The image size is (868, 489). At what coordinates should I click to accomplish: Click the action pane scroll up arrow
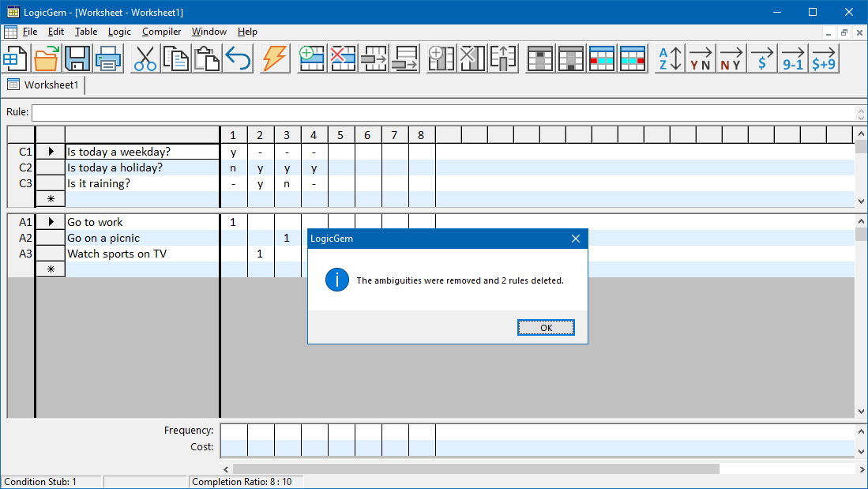tap(861, 221)
